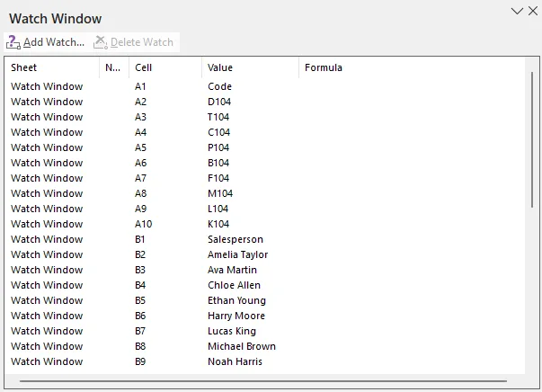Viewport: 542px width, 392px height.
Task: Click the value 'Code'
Action: tap(220, 86)
